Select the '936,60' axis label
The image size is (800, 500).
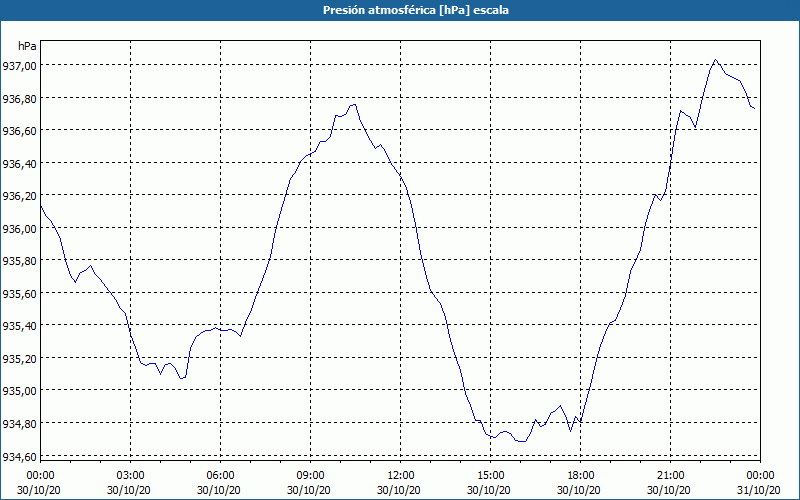(20, 131)
